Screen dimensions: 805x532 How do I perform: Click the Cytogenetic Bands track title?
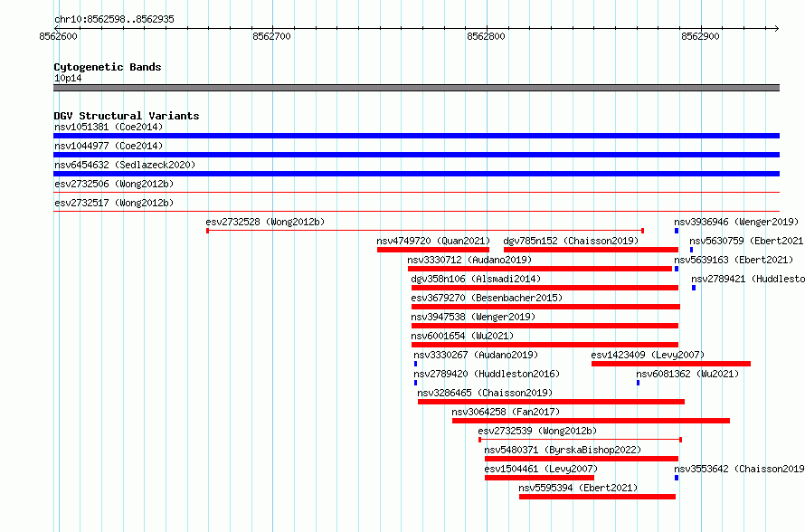coord(108,67)
